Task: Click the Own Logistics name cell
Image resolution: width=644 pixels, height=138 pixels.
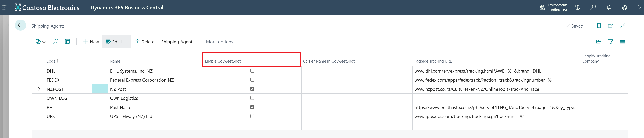Action: [x=155, y=98]
